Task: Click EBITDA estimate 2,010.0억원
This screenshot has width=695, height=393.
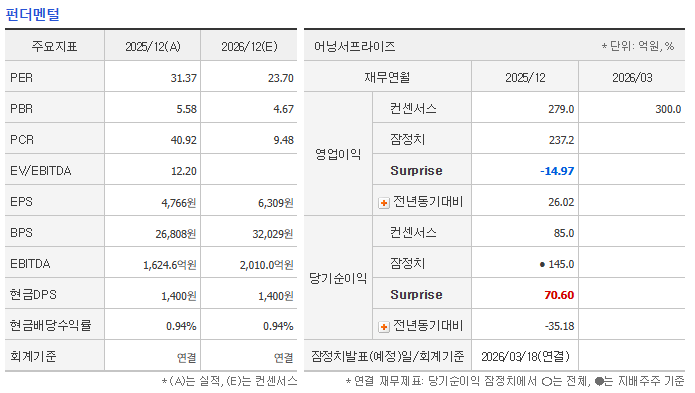Action: (266, 265)
